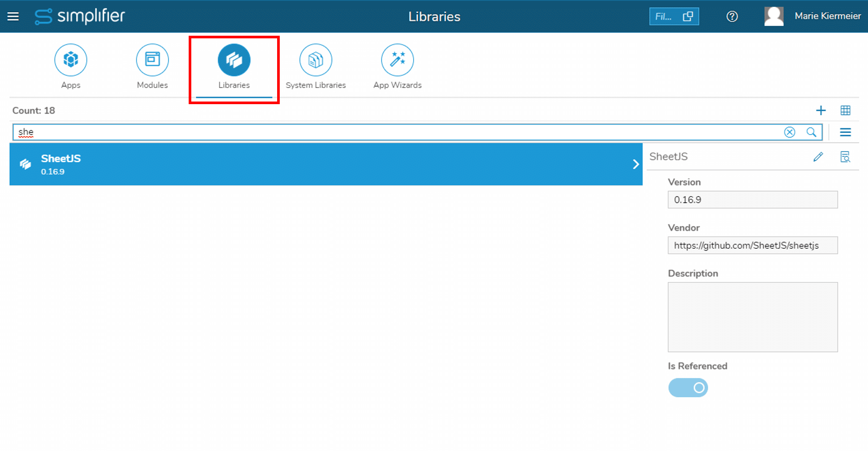868x451 pixels.
Task: Switch to grid view icon
Action: (x=845, y=111)
